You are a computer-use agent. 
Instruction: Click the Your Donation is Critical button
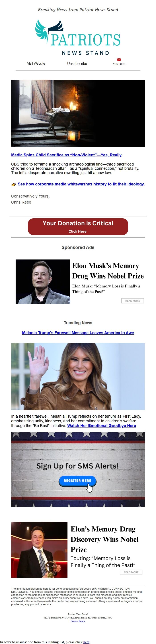[x=78, y=227]
